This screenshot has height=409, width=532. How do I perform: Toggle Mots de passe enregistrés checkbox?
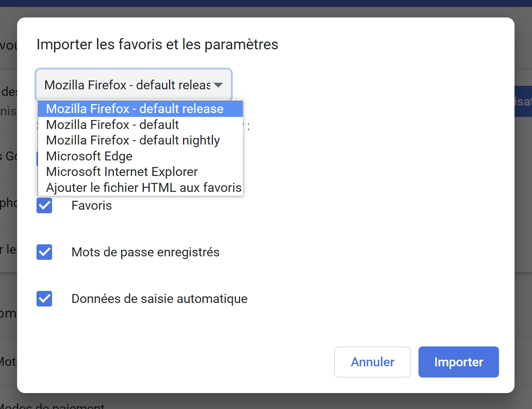coord(44,252)
